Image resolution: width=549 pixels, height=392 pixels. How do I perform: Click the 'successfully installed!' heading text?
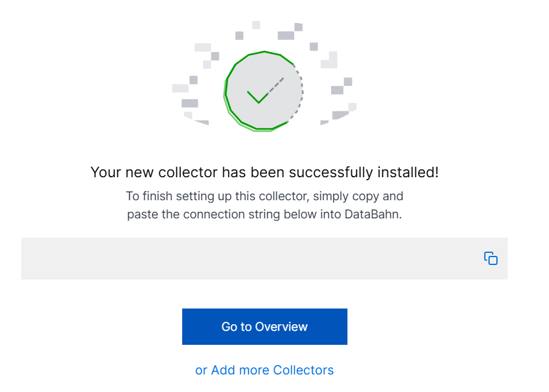[x=363, y=172]
